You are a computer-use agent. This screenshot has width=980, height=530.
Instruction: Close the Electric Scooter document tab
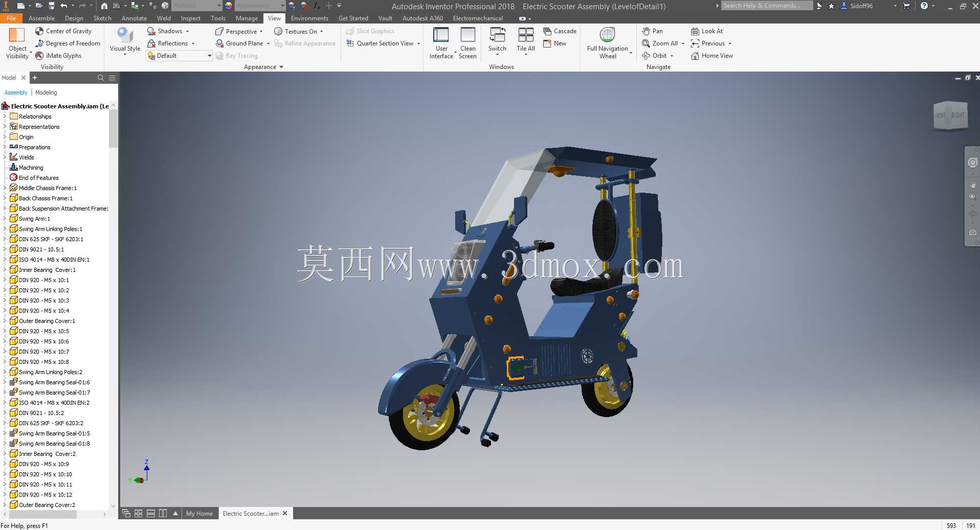coord(285,513)
